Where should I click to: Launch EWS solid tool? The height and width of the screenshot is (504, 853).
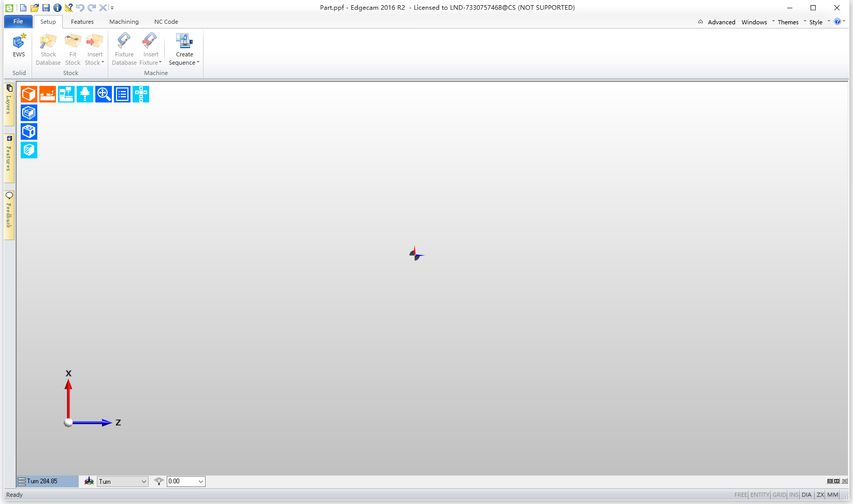[19, 46]
